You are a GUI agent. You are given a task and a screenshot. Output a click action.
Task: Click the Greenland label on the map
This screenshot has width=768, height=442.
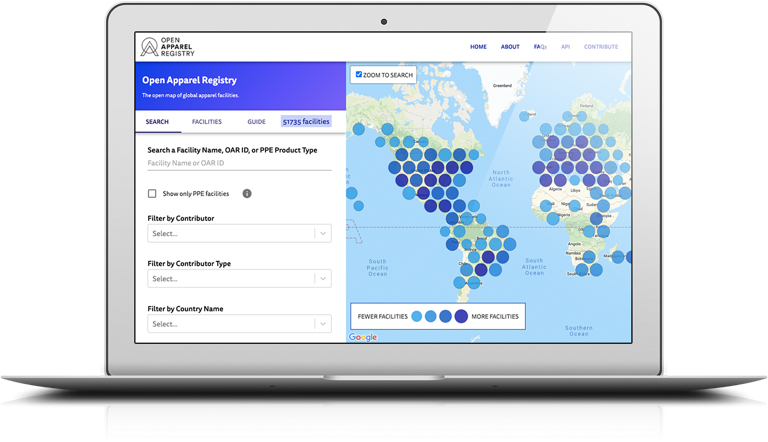(503, 86)
